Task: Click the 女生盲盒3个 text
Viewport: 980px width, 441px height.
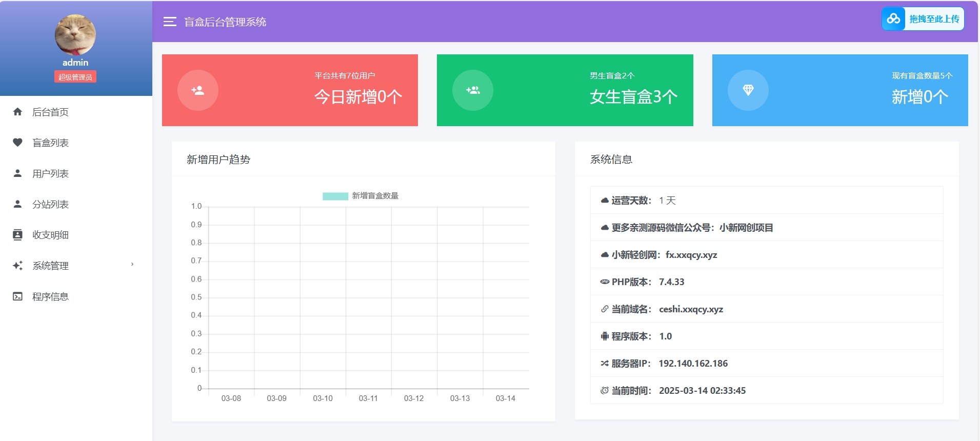Action: click(634, 96)
